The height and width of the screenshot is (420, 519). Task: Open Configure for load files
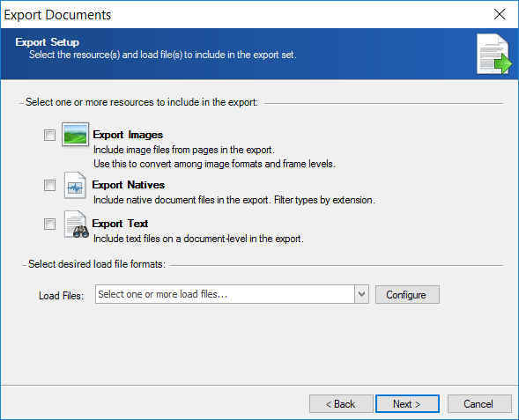[x=407, y=294]
